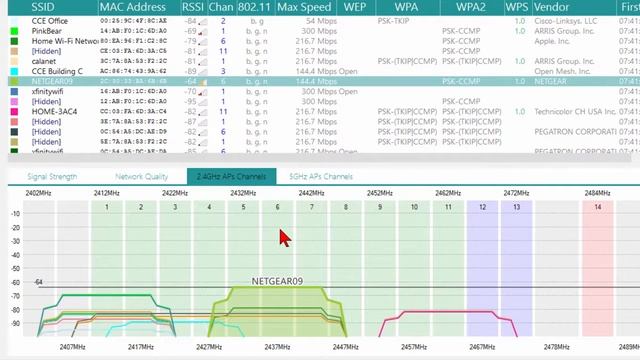Sort by the Max Speed column header
Viewport: 640px width, 360px height.
coord(304,7)
